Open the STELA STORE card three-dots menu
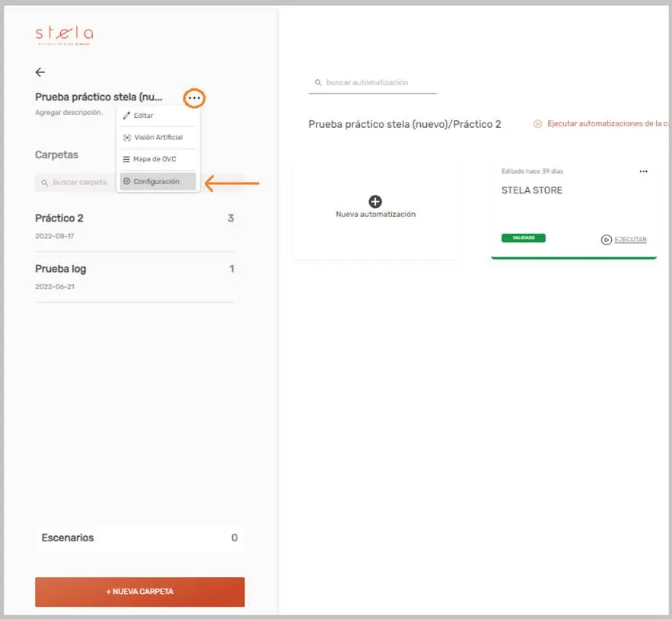 [644, 171]
